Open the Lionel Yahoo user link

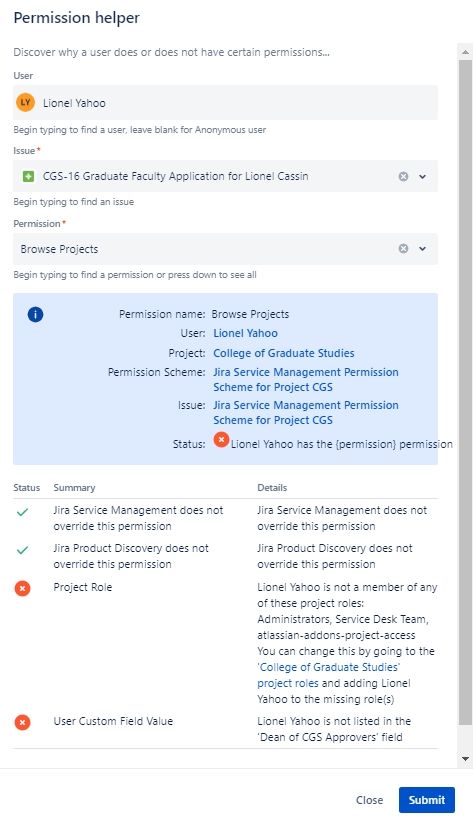[245, 333]
